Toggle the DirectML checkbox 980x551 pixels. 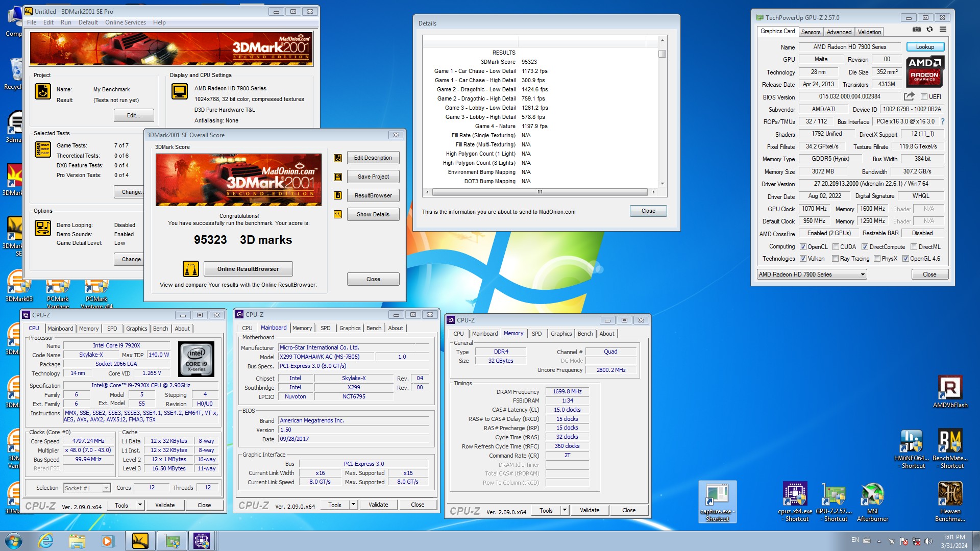click(914, 247)
